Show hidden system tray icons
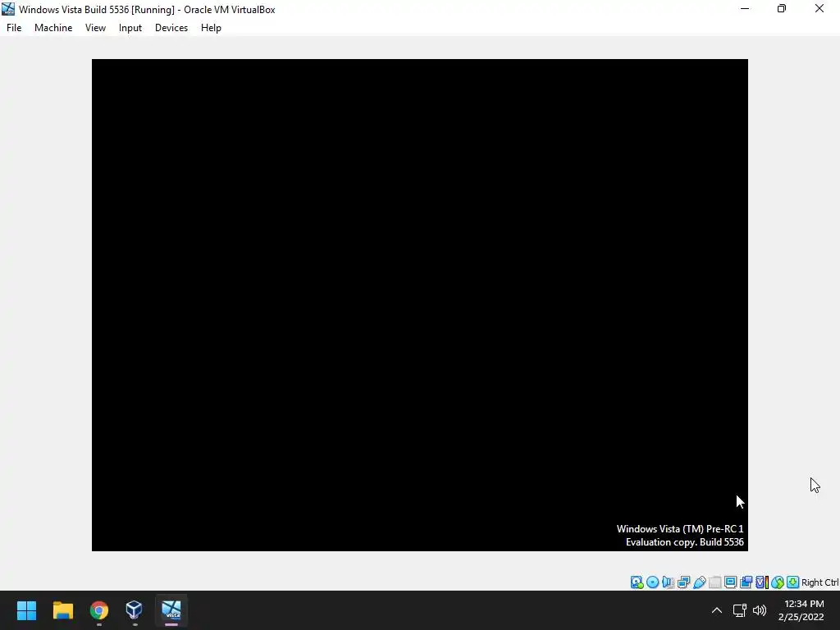The width and height of the screenshot is (840, 630). click(x=717, y=610)
